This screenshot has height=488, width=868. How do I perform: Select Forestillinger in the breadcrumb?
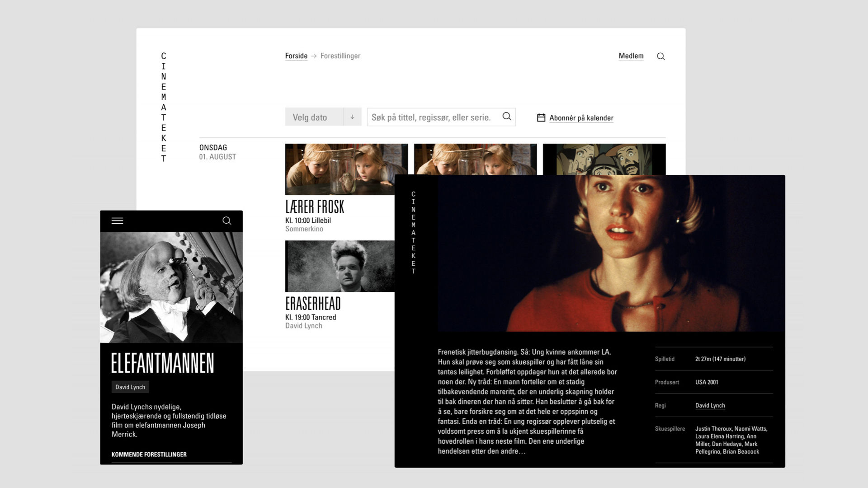pos(340,56)
